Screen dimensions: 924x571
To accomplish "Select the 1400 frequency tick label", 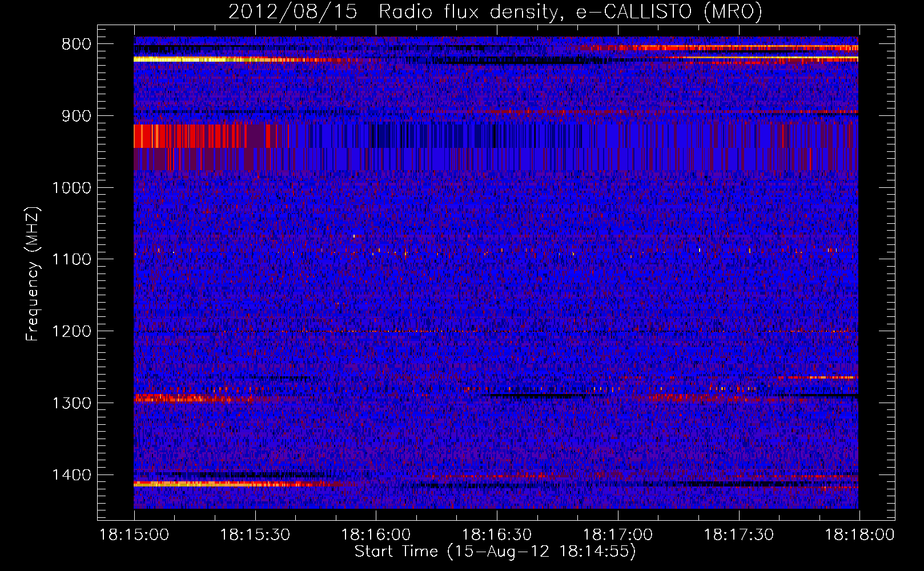I will 71,475.
